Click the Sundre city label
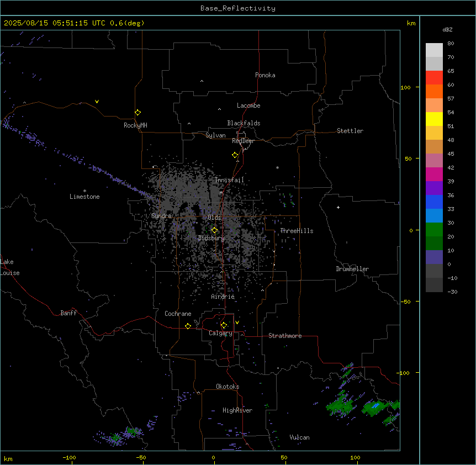Image resolution: width=476 pixels, height=465 pixels. click(x=161, y=216)
